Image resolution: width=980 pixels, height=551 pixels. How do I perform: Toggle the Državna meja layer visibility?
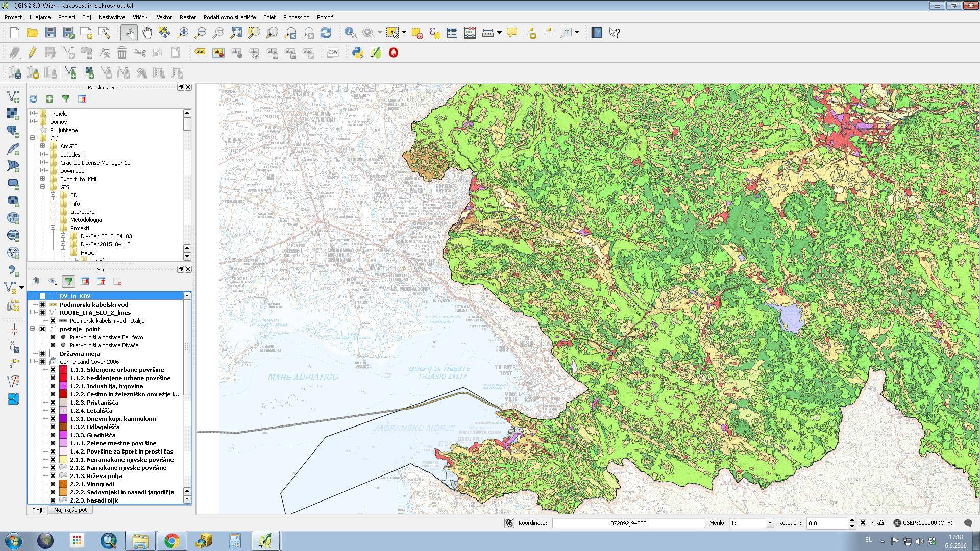tap(43, 354)
